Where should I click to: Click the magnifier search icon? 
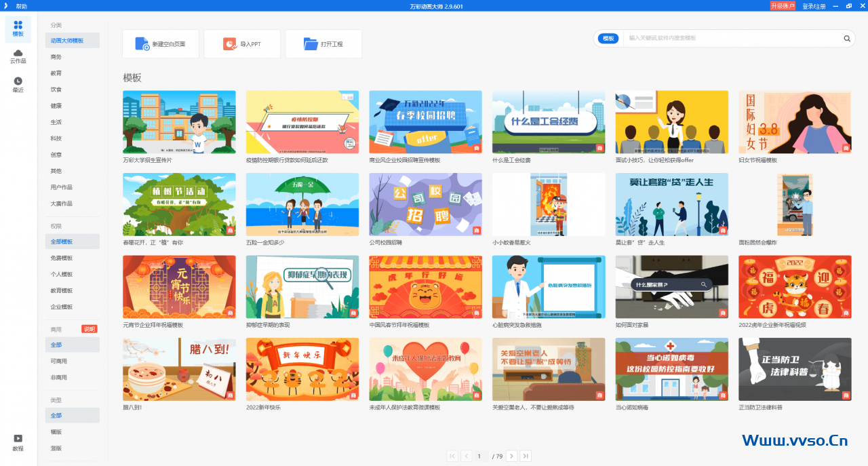(847, 39)
